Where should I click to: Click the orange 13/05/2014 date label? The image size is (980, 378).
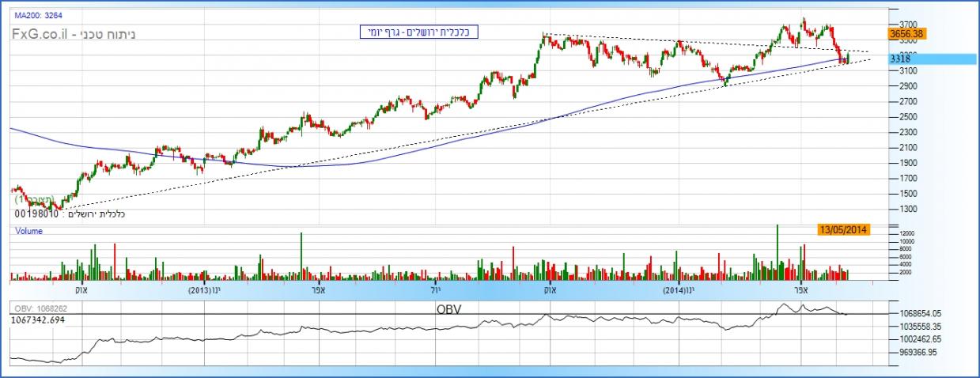(844, 229)
